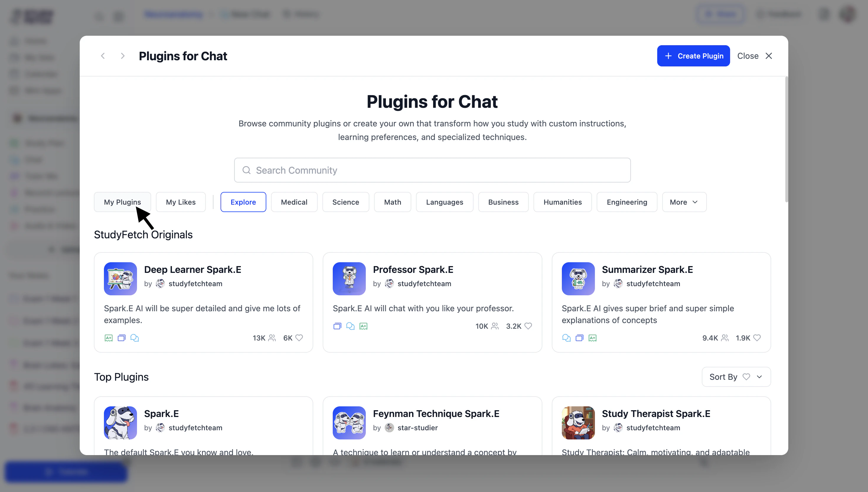
Task: Click the Search Community input field
Action: [432, 170]
